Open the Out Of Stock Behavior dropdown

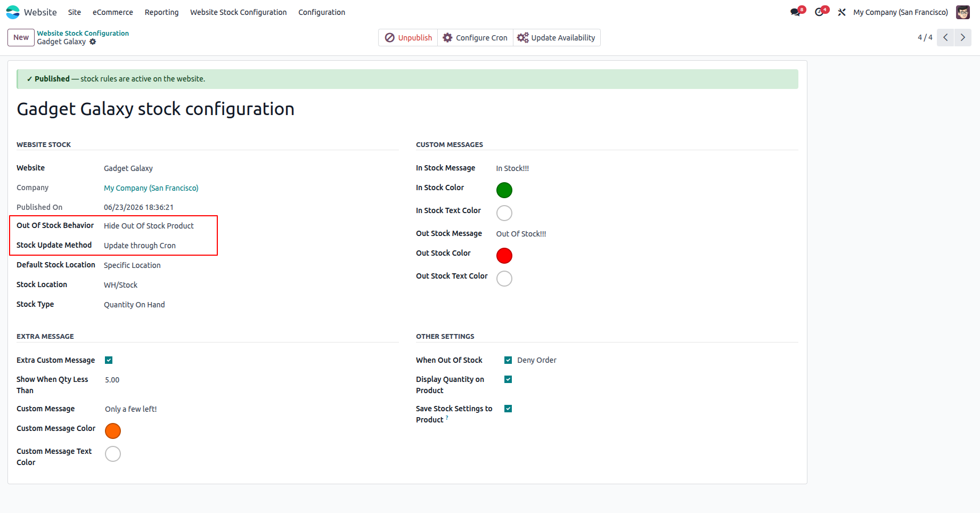coord(149,226)
